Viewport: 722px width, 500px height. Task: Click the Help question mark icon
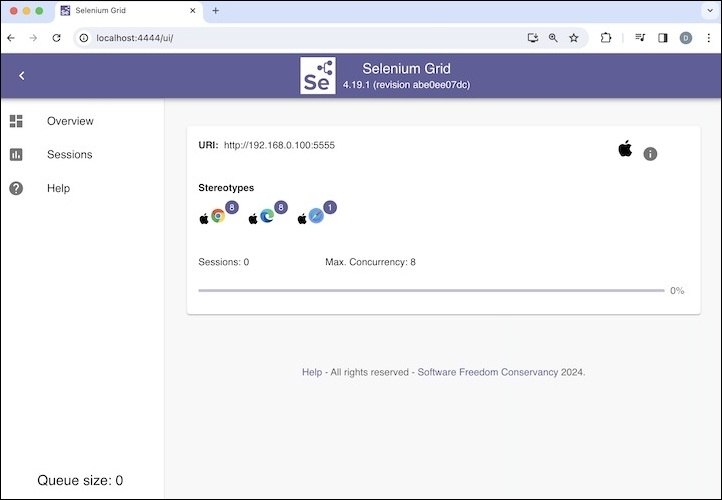(x=16, y=188)
